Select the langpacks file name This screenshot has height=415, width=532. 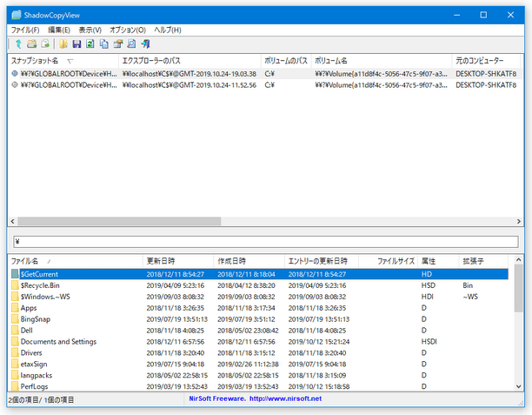(x=37, y=375)
